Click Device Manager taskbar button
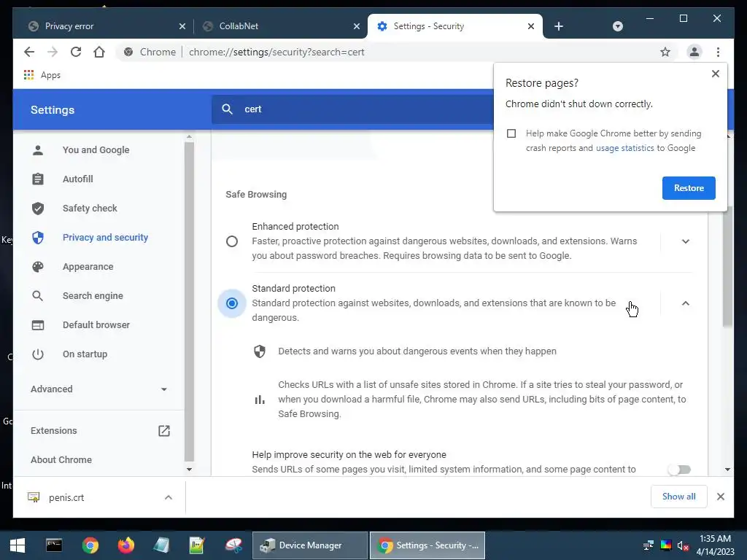 click(310, 545)
